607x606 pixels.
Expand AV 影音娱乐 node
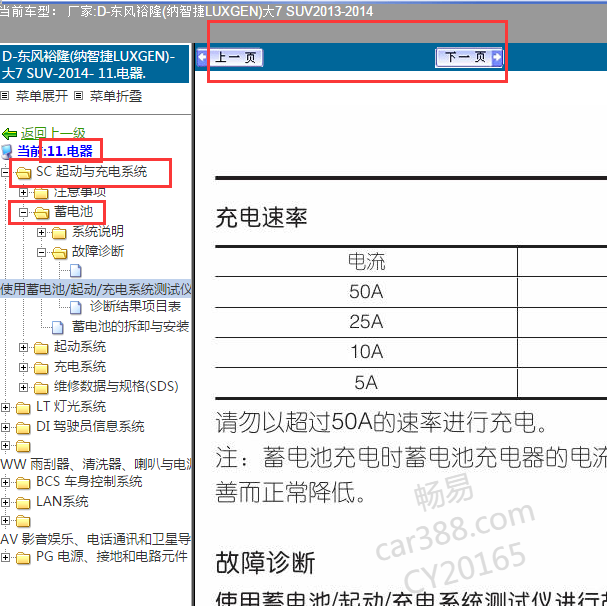pyautogui.click(x=5, y=521)
